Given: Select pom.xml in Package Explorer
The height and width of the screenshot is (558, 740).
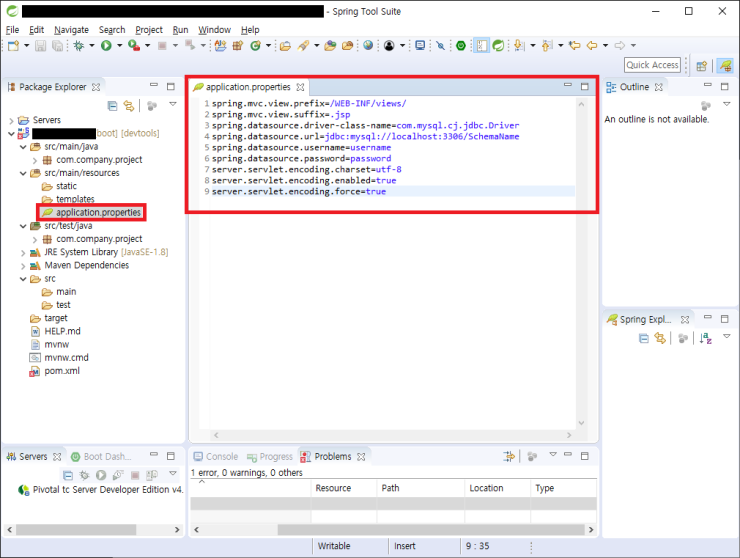Looking at the screenshot, I should tap(61, 370).
